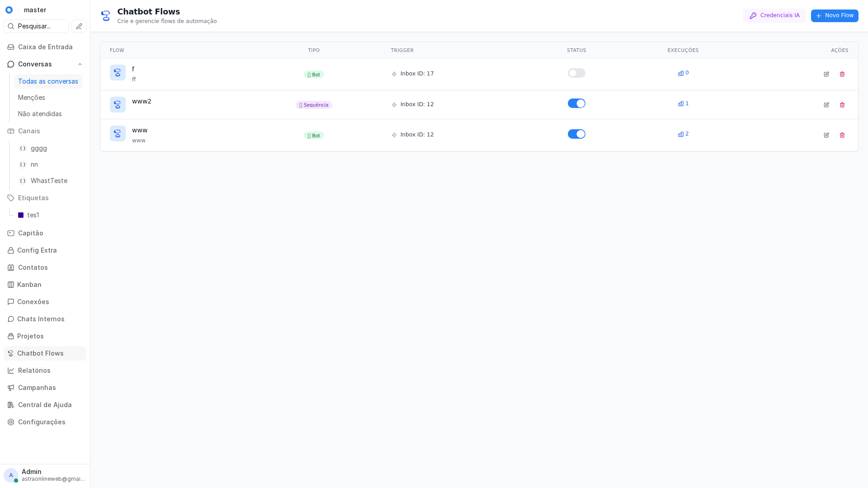Open the search edit pencil icon
The width and height of the screenshot is (868, 488).
pos(79,26)
